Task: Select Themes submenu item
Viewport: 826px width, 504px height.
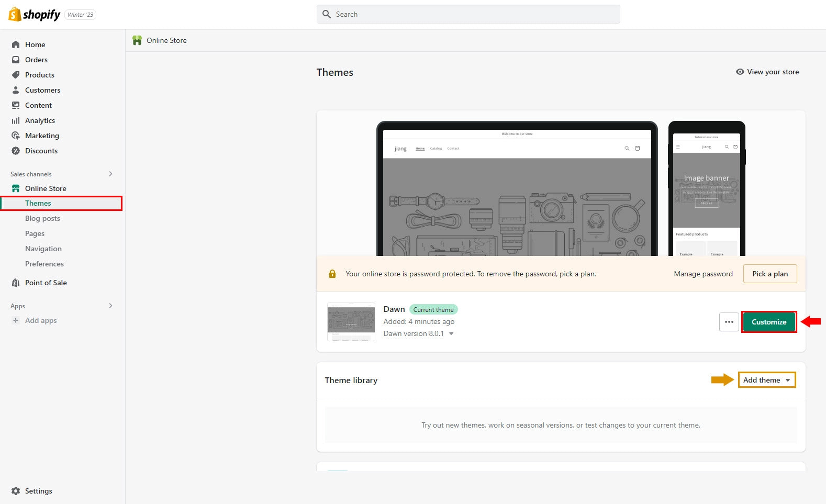Action: tap(61, 203)
